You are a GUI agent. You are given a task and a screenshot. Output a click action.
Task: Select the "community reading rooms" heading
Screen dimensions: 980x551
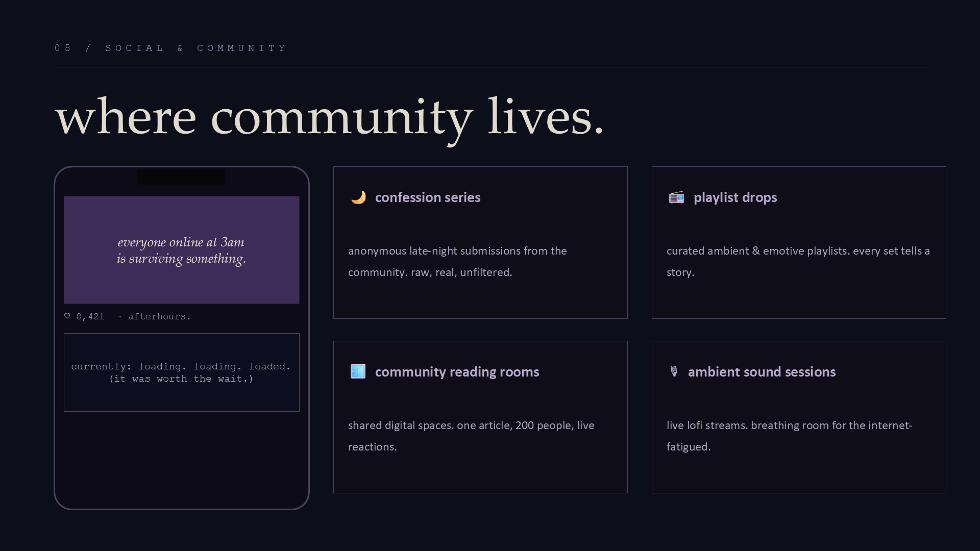point(457,372)
